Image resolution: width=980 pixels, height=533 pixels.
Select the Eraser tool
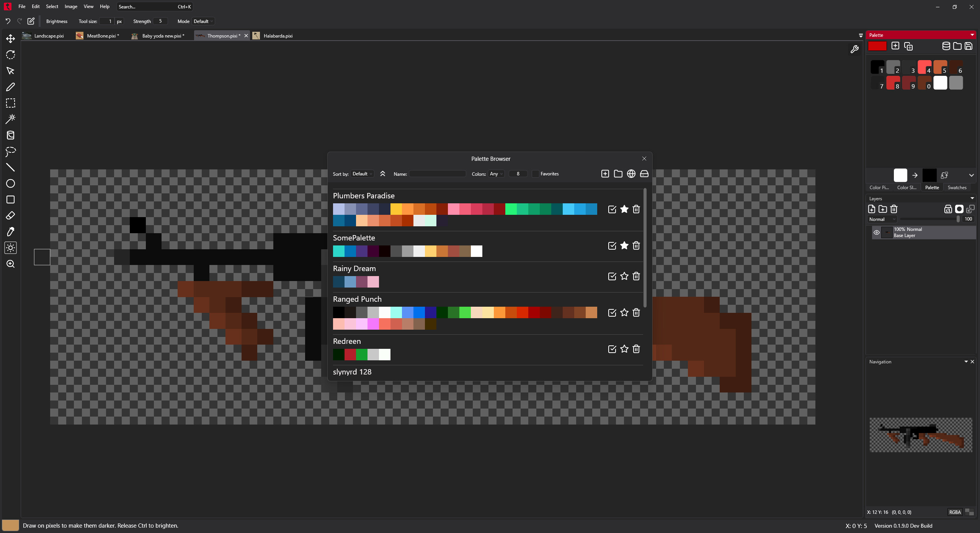(x=10, y=216)
